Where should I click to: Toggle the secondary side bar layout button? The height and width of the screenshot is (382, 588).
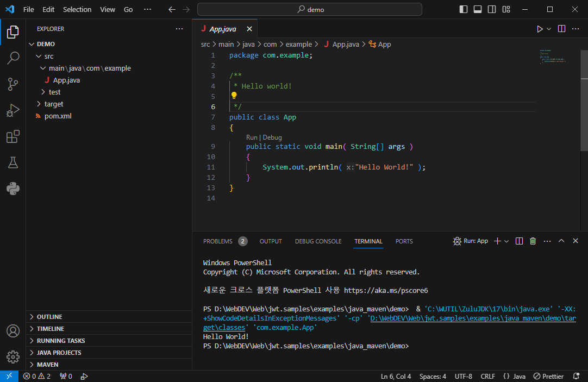click(x=492, y=9)
